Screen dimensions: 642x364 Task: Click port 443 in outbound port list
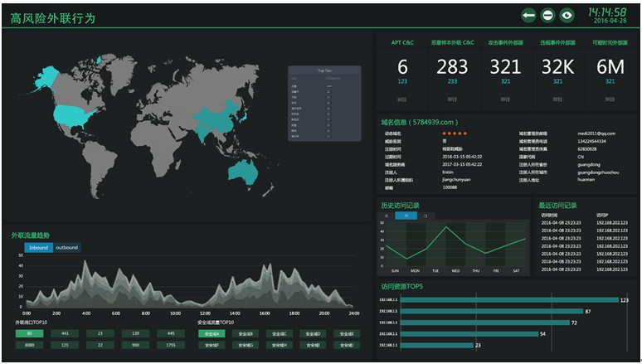point(65,333)
